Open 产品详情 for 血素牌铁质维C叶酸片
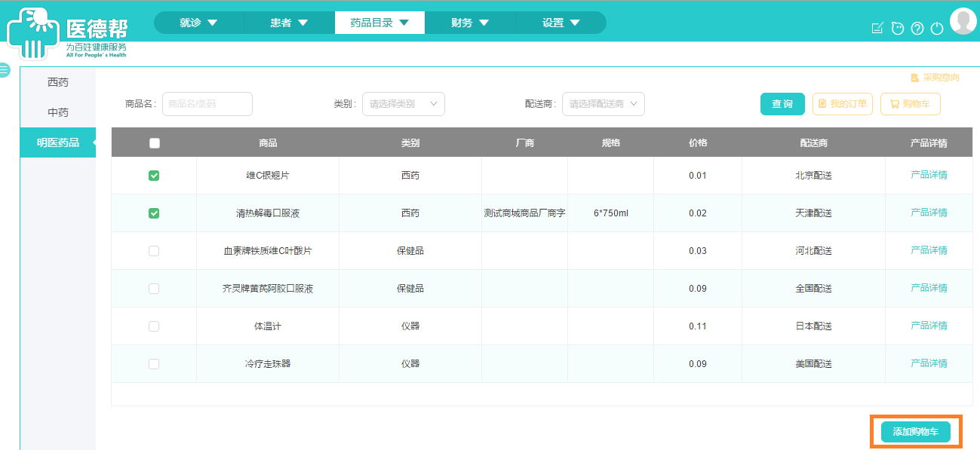980x450 pixels. click(929, 250)
